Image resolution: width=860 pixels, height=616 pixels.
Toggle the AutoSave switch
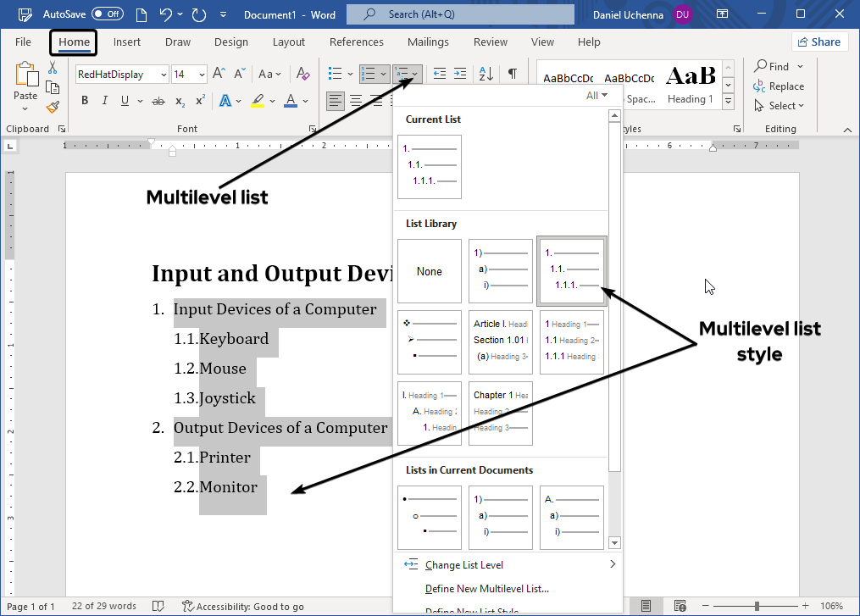point(107,14)
